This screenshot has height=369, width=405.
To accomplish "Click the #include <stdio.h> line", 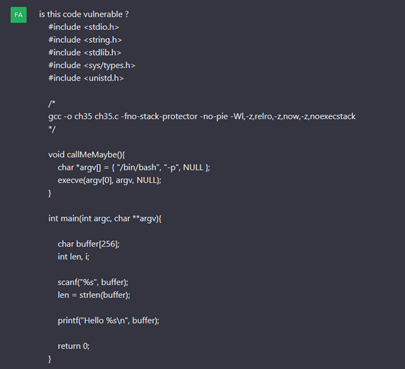I will [x=84, y=27].
